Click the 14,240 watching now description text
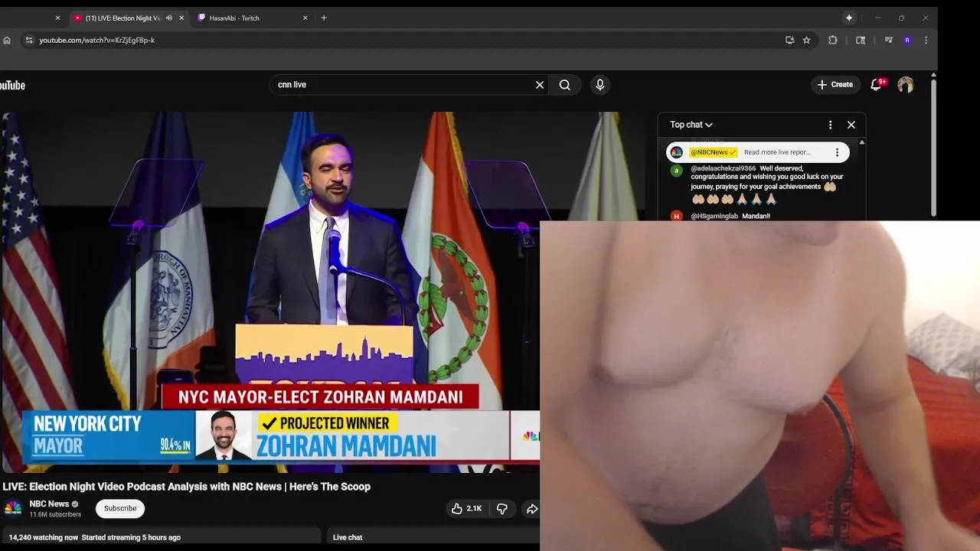Screen dimensions: 980x551 point(95,537)
